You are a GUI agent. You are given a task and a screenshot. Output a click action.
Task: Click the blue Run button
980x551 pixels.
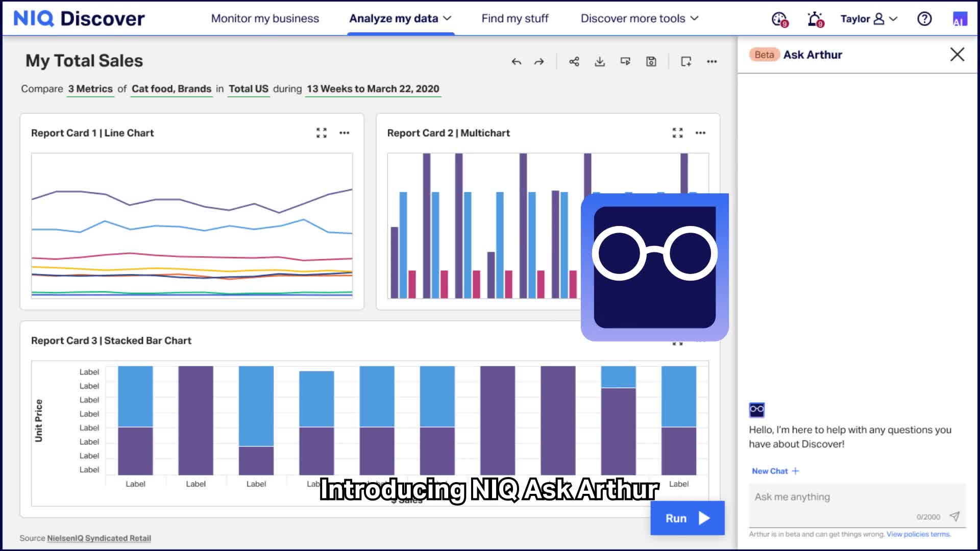687,518
